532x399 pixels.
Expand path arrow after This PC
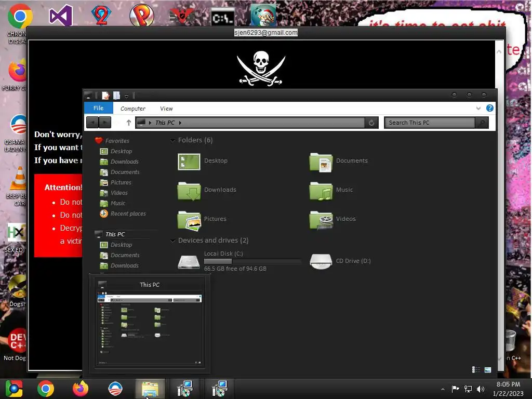click(180, 123)
